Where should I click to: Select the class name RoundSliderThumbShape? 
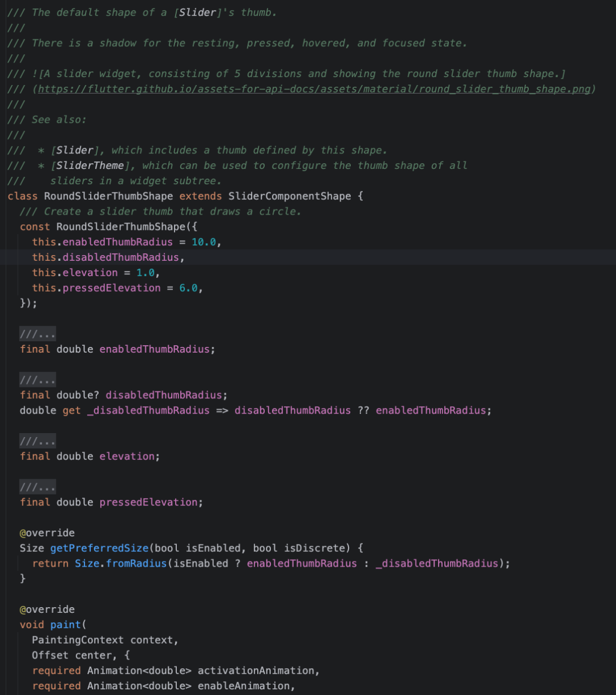[x=106, y=196]
